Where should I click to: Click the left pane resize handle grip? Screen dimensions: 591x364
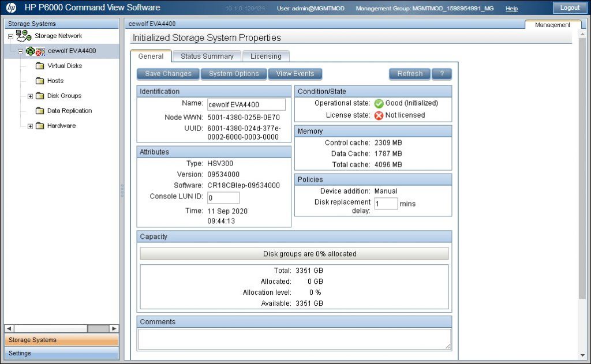pyautogui.click(x=122, y=190)
